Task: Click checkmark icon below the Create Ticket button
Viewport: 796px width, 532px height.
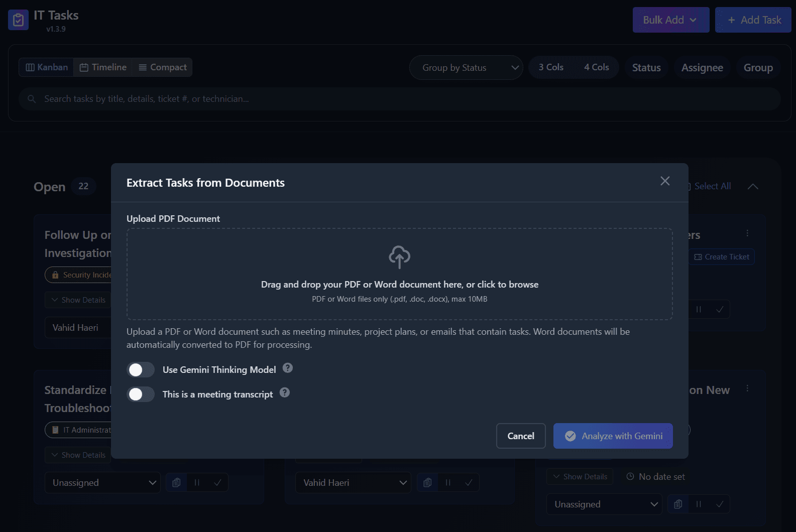Action: [x=719, y=309]
